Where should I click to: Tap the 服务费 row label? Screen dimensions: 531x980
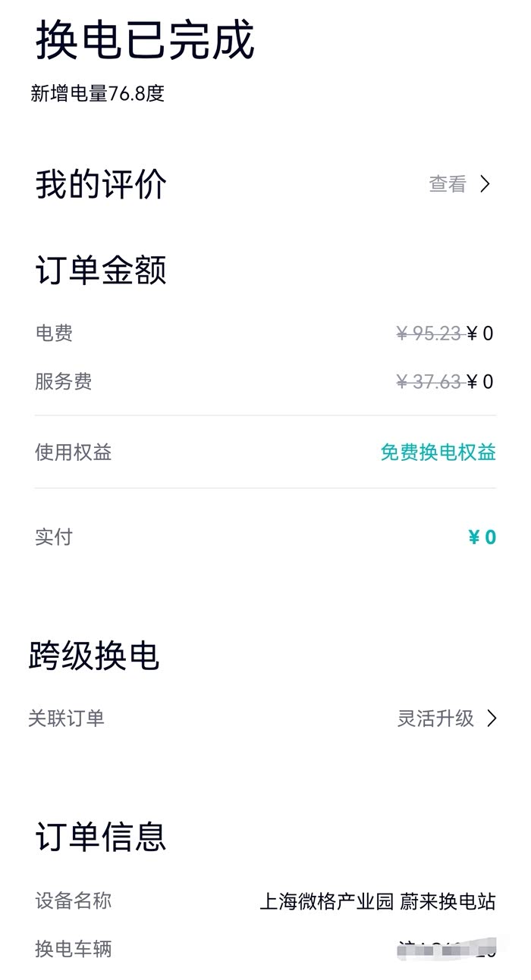point(63,381)
